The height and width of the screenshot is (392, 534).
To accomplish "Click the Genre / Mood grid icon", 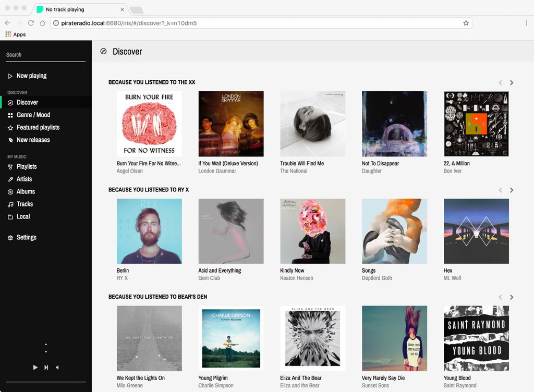I will tap(10, 115).
